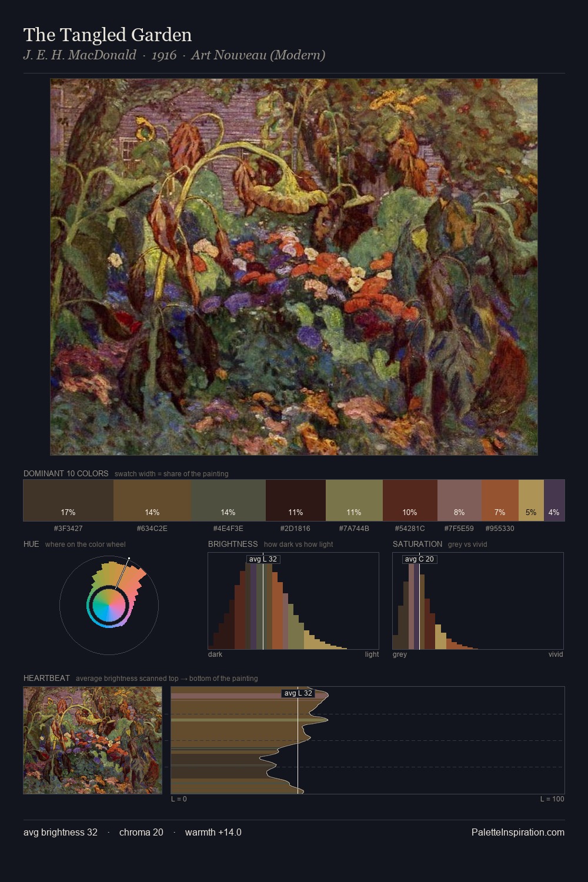Click the HEARTBEAT section heading

[x=46, y=678]
